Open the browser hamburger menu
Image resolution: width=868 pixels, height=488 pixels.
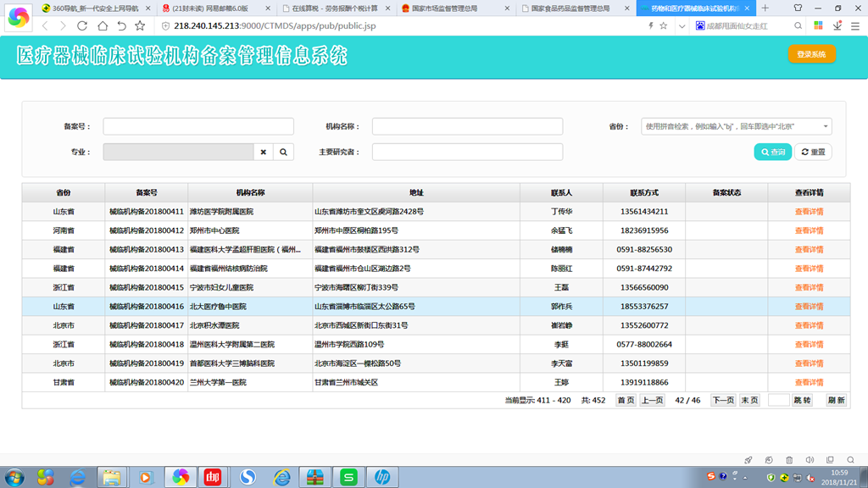pyautogui.click(x=855, y=26)
